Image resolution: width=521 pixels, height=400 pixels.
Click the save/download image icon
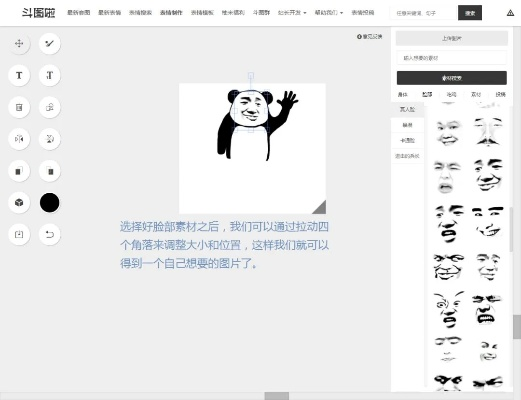[19, 234]
